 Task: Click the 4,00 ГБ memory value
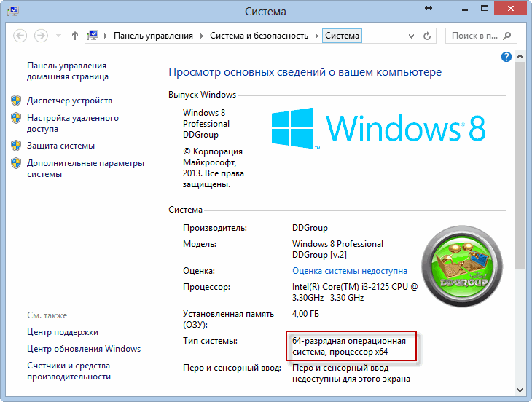pos(305,314)
